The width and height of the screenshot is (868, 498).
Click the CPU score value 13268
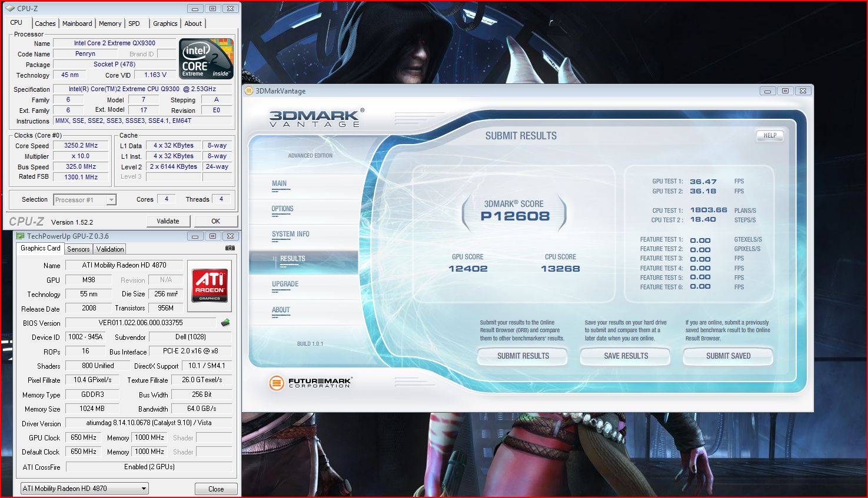click(560, 269)
